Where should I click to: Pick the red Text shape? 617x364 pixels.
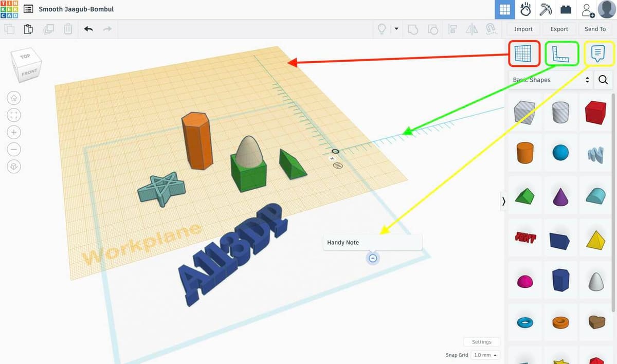coord(524,238)
